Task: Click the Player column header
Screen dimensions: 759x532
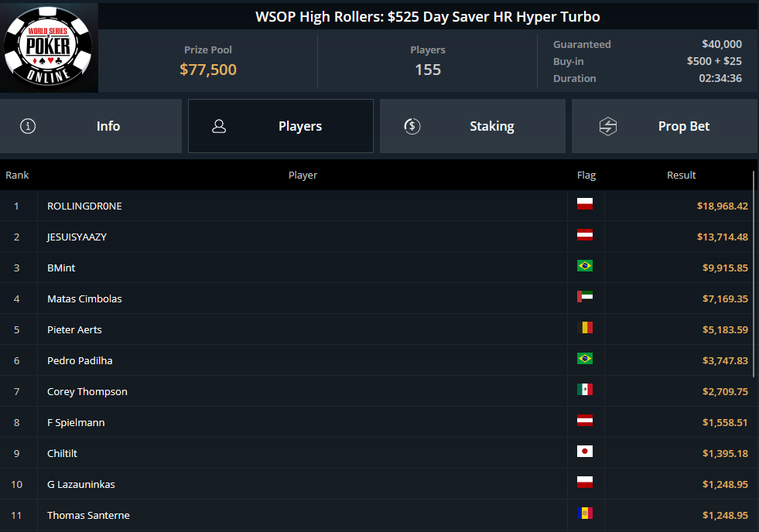Action: [x=303, y=176]
